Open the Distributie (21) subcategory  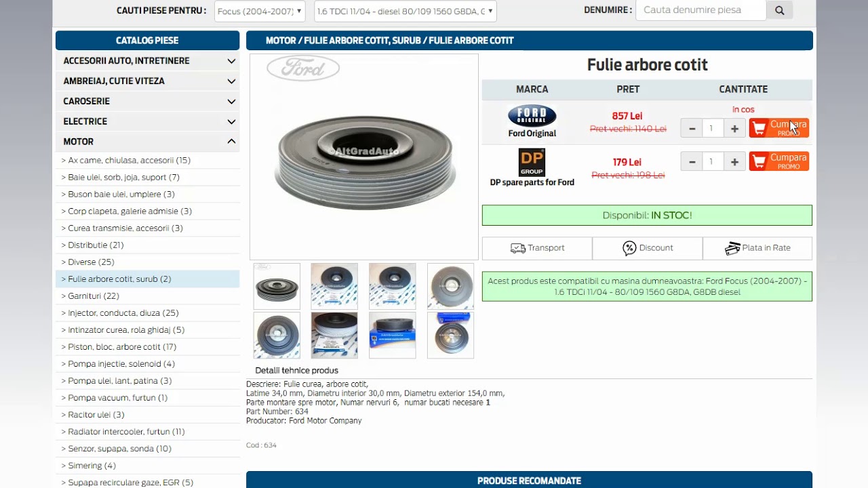point(92,245)
